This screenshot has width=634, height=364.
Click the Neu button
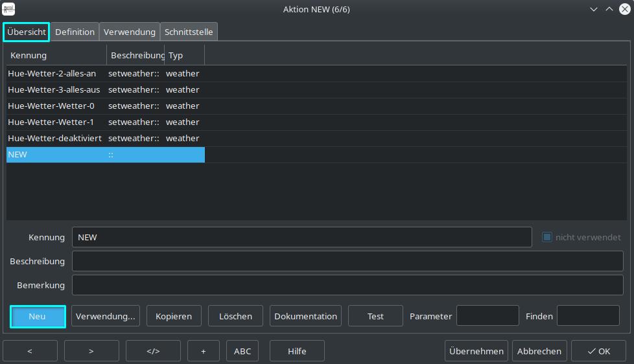(38, 316)
